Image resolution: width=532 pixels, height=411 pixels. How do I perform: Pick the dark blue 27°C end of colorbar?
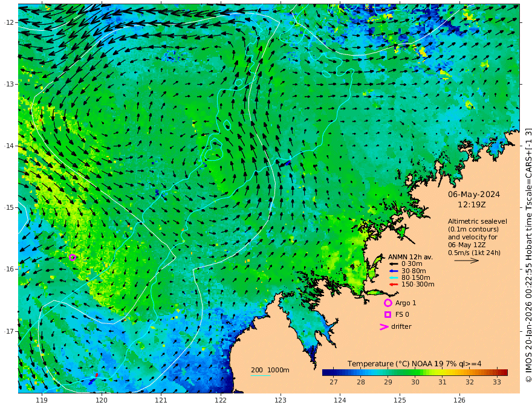coord(325,373)
